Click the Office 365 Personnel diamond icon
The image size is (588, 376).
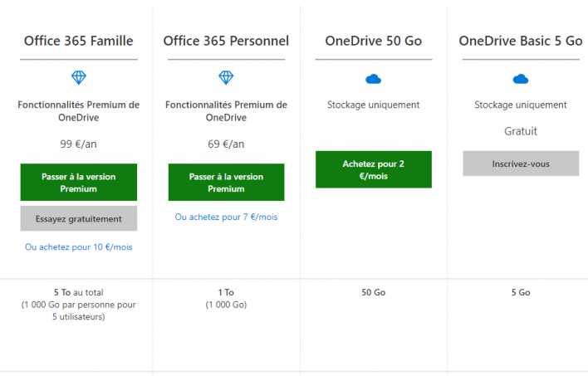pos(226,78)
